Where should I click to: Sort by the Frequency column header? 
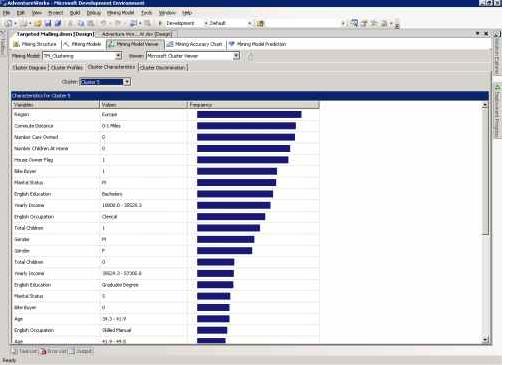click(x=253, y=105)
